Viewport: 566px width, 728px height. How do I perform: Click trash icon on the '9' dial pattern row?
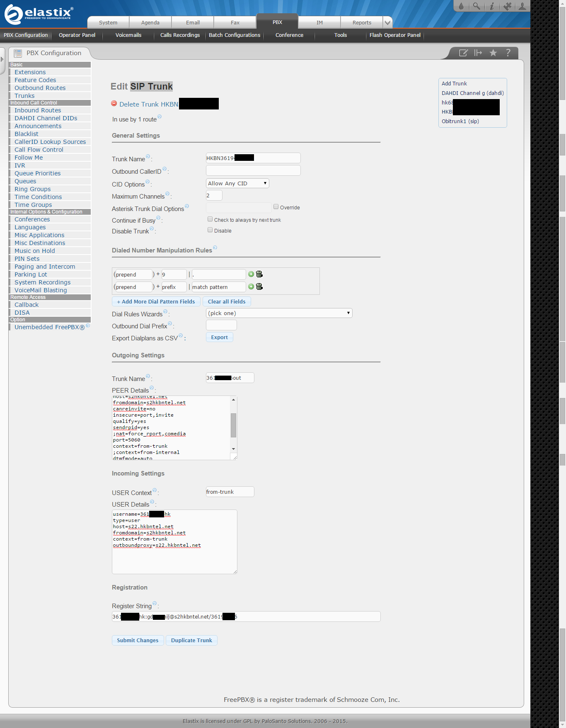(x=259, y=274)
